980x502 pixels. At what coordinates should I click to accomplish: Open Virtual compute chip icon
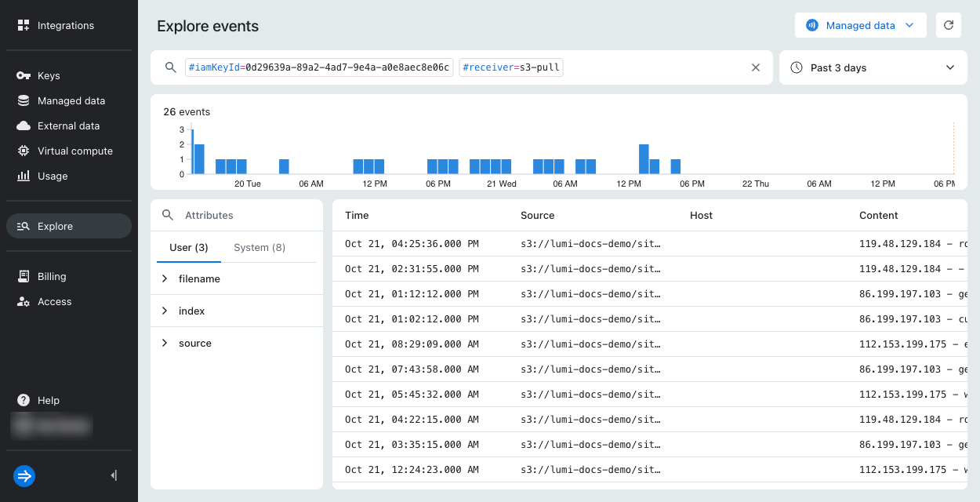[24, 151]
